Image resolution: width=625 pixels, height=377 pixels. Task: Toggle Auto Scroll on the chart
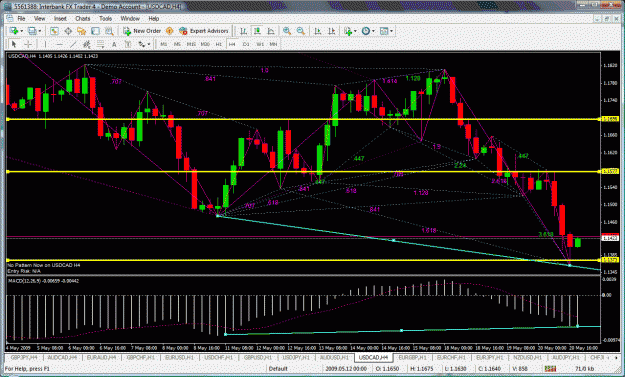pyautogui.click(x=318, y=31)
